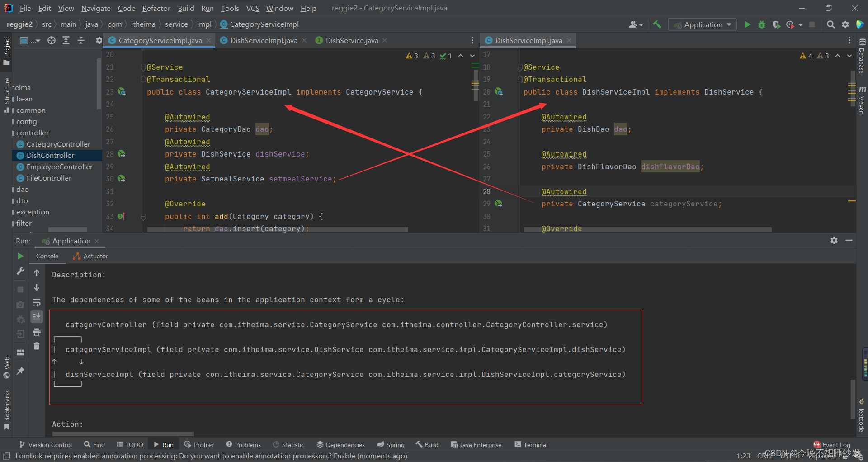Viewport: 868px width, 462px height.
Task: Open Search Everywhere magnifier icon
Action: coord(830,24)
